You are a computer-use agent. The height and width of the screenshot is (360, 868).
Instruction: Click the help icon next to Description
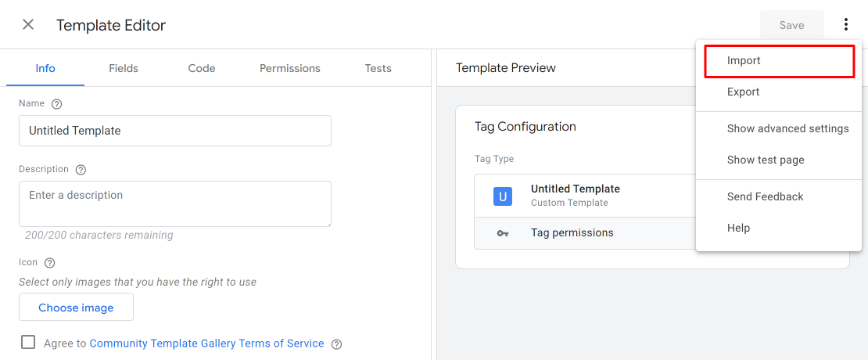point(81,170)
